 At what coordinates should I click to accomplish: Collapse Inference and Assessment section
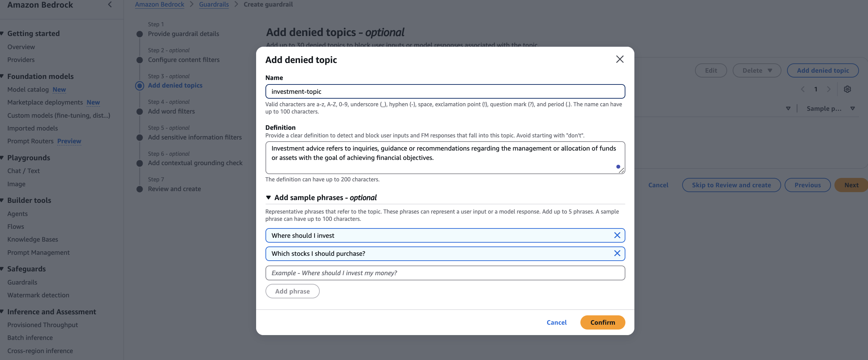pos(2,312)
